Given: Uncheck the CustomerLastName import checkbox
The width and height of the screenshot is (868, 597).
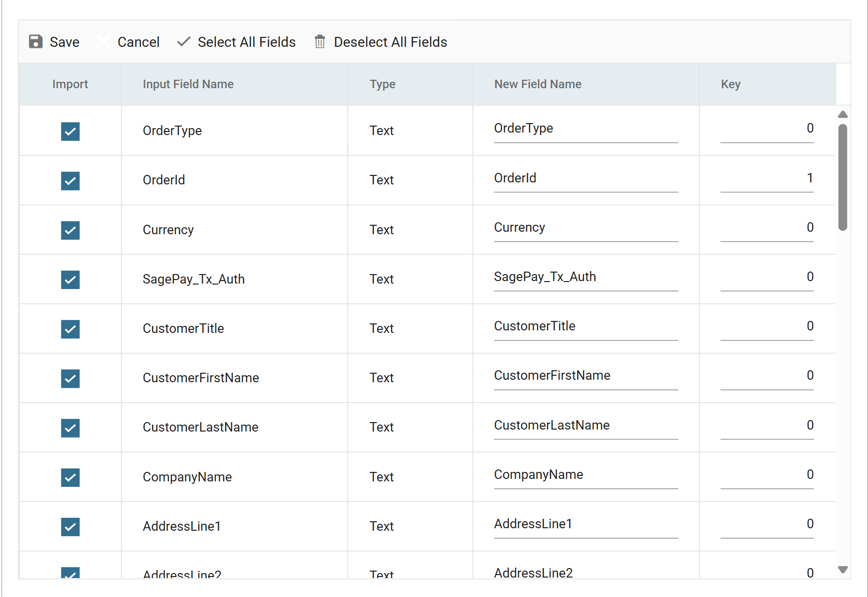Looking at the screenshot, I should 70,428.
